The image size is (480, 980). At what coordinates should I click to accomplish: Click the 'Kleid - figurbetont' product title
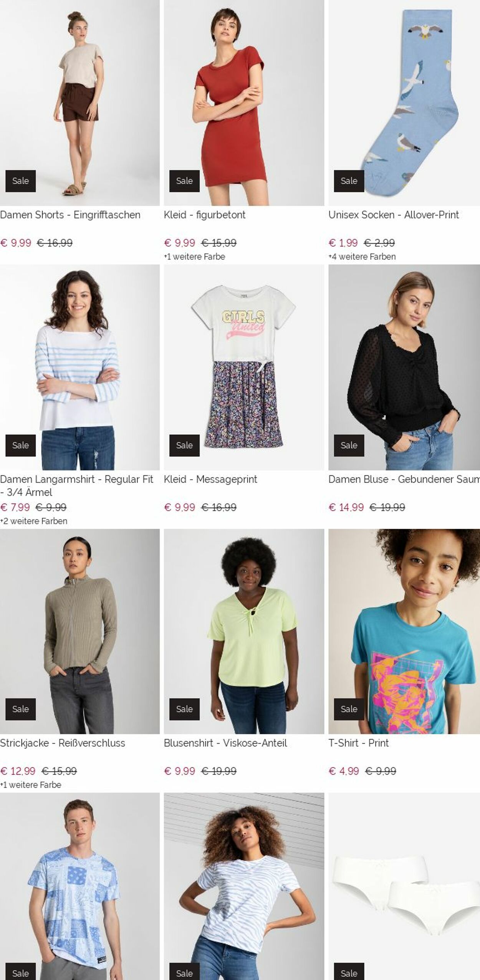(x=205, y=215)
